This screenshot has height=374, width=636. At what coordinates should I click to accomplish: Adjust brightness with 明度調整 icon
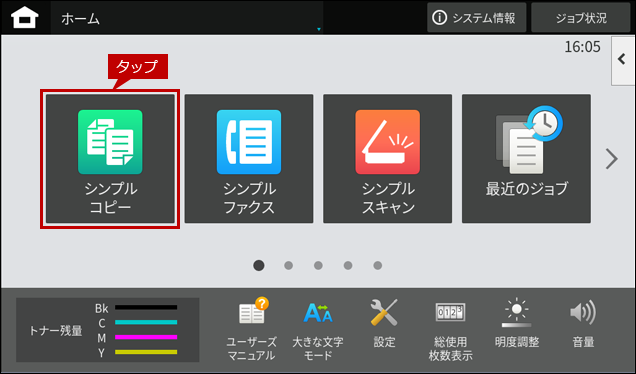tap(516, 324)
